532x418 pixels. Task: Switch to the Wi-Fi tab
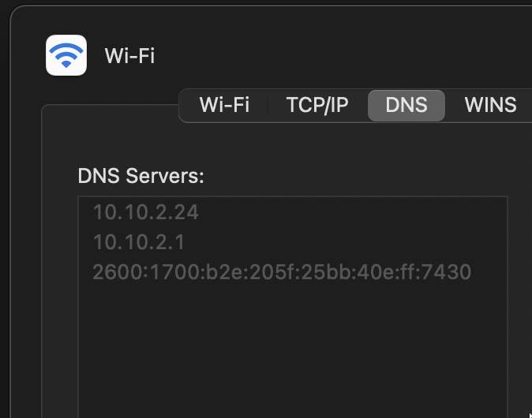224,105
